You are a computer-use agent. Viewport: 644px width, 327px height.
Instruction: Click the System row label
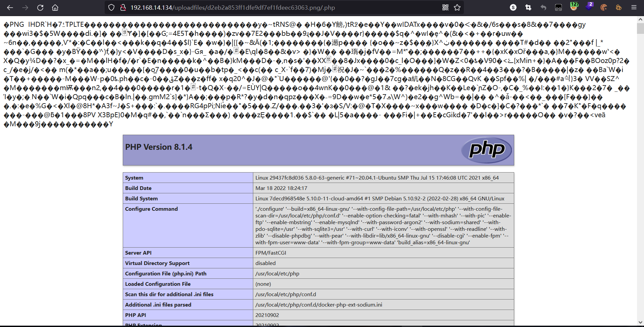coord(134,178)
